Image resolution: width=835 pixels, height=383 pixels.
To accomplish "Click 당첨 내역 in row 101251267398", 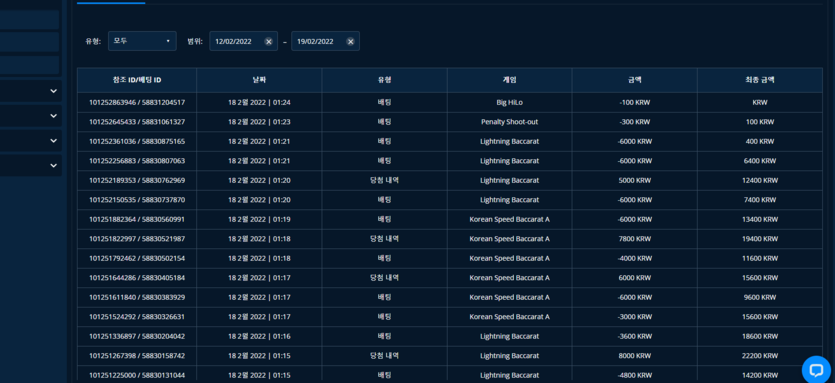I will (384, 355).
